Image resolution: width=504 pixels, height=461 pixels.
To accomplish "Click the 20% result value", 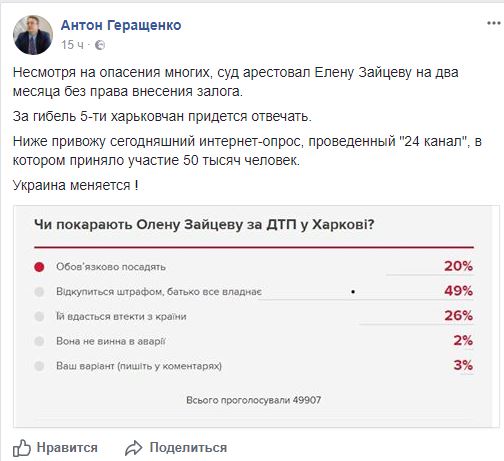I will pos(458,266).
